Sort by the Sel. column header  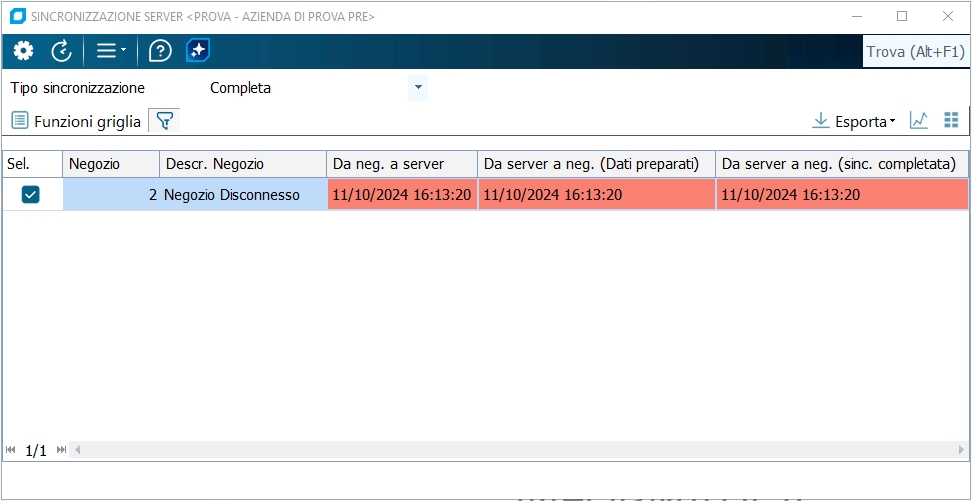click(32, 164)
